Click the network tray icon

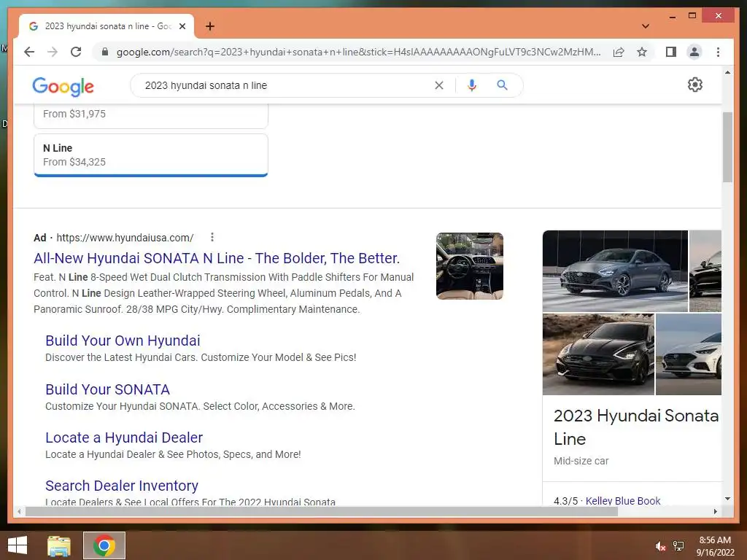click(x=678, y=546)
